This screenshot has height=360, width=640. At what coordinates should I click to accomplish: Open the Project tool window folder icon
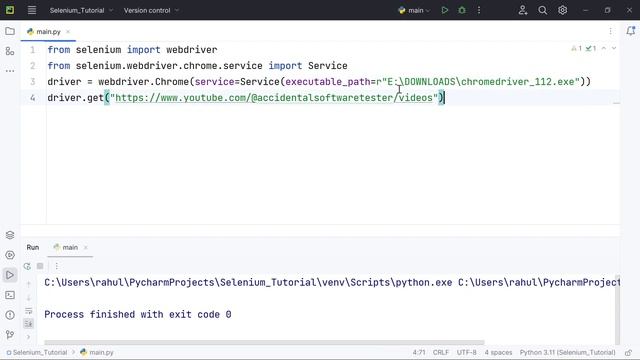coord(10,31)
